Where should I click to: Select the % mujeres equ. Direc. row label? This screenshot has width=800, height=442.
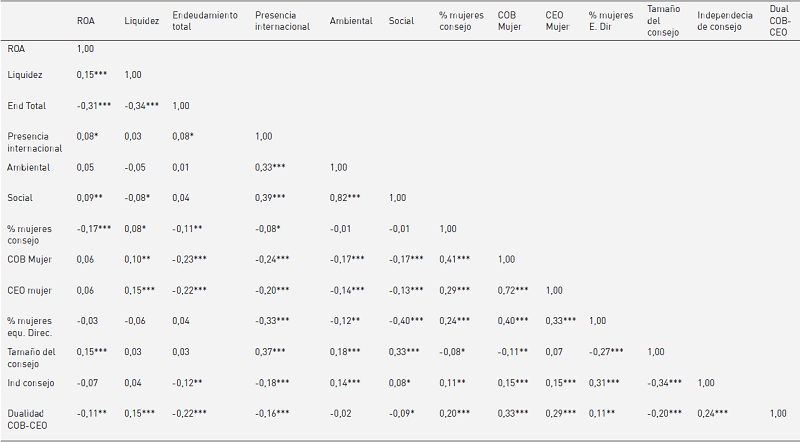coord(33,326)
